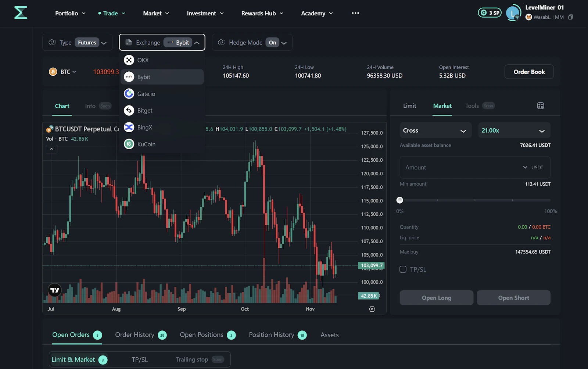Expand Trade menu dropdown
This screenshot has width=588, height=369.
click(x=112, y=13)
